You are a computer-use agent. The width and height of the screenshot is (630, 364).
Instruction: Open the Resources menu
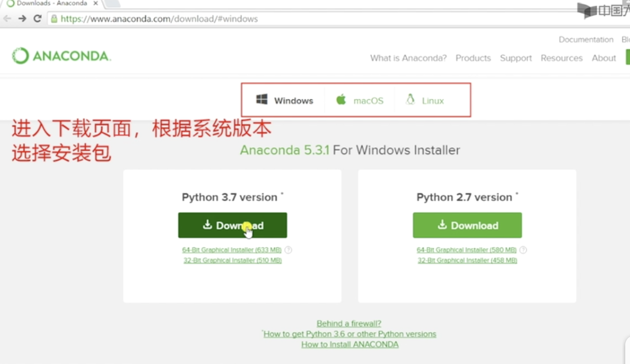pyautogui.click(x=562, y=58)
